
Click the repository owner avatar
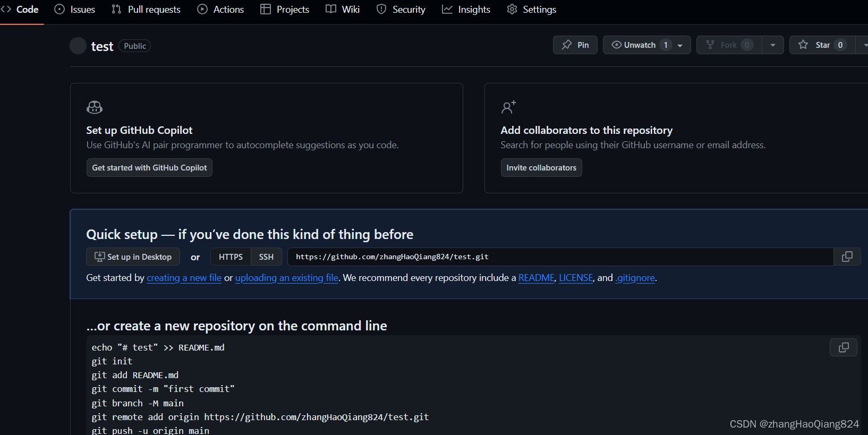point(78,46)
